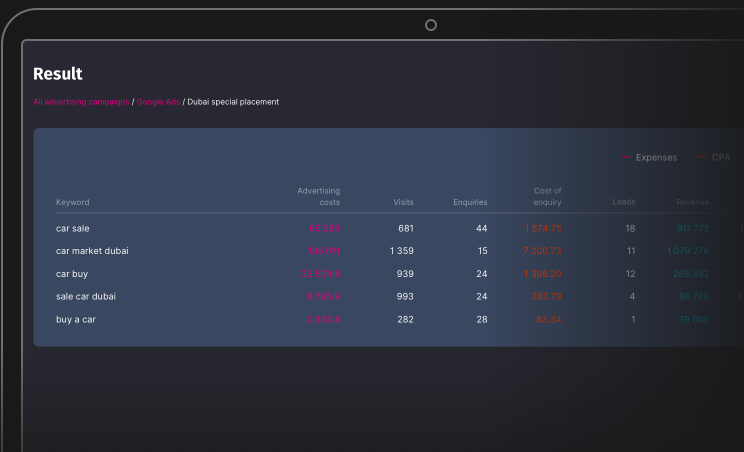The image size is (744, 452).
Task: Click cost of enquiry 1 396.20
Action: pos(542,274)
